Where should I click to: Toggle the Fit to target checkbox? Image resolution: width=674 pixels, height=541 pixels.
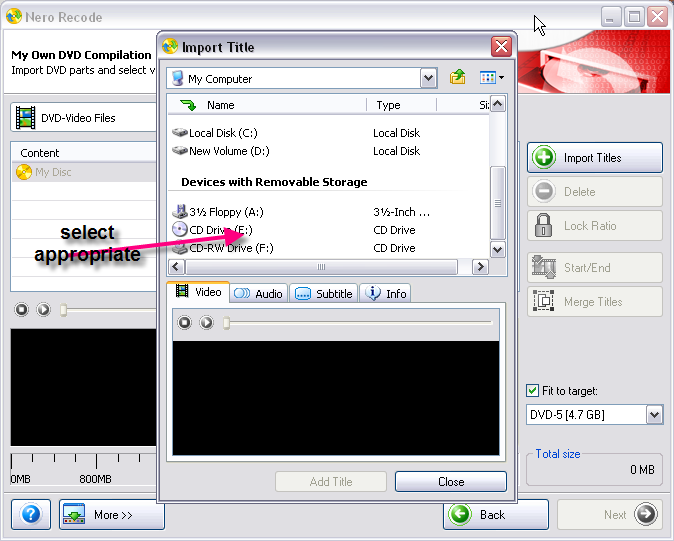coord(532,391)
